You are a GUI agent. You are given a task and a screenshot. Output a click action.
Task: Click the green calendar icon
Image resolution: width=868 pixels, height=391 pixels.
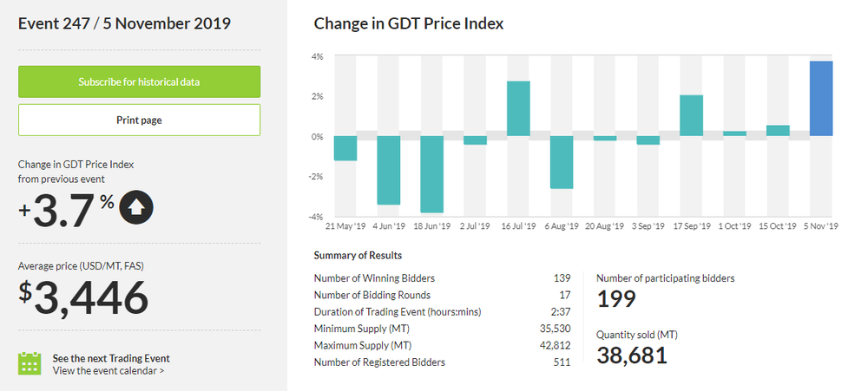pyautogui.click(x=30, y=363)
